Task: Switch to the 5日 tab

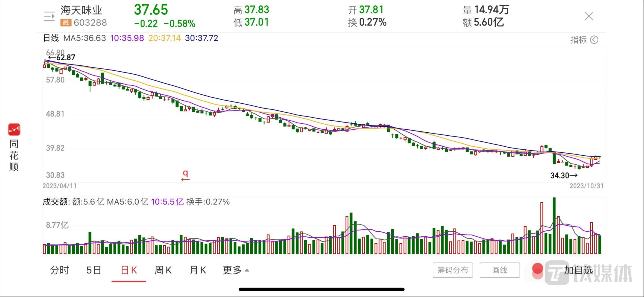Action: pyautogui.click(x=94, y=270)
